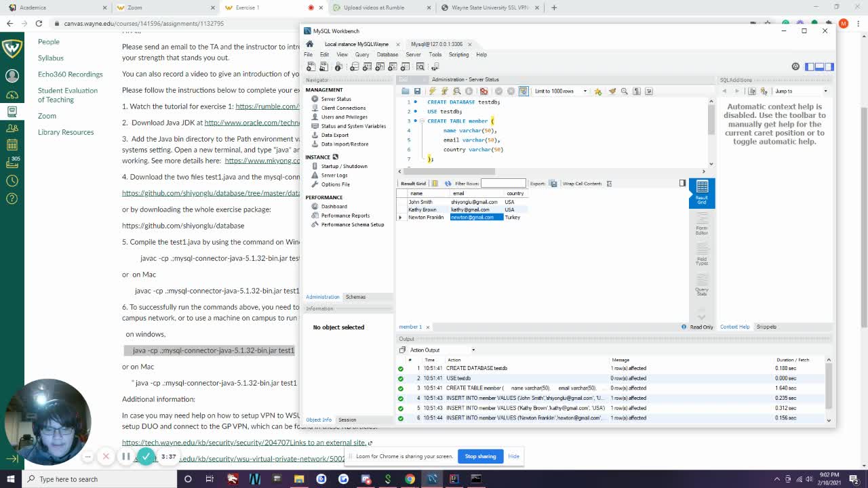Open Options File in Navigator
The image size is (868, 488).
coord(335,184)
